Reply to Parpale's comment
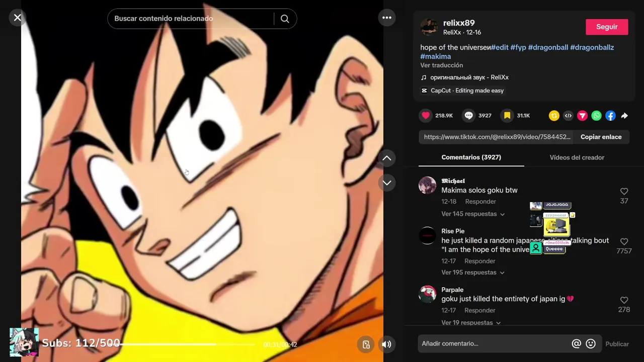This screenshot has width=644, height=362. [x=480, y=311]
